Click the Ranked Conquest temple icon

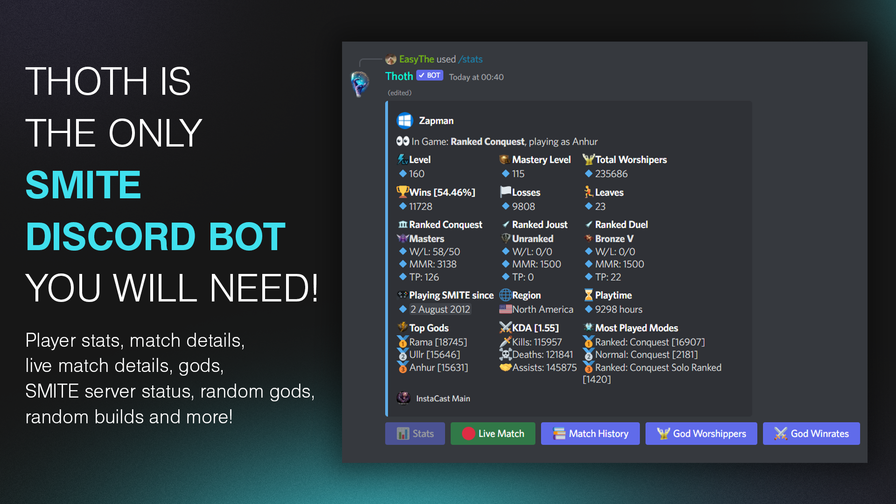click(x=403, y=225)
